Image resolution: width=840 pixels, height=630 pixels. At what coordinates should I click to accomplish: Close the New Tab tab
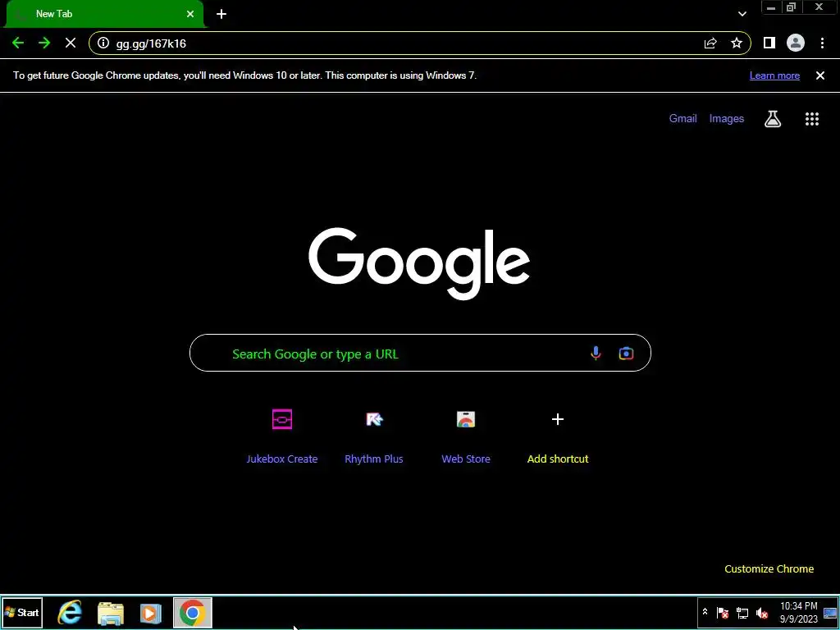[x=190, y=14]
